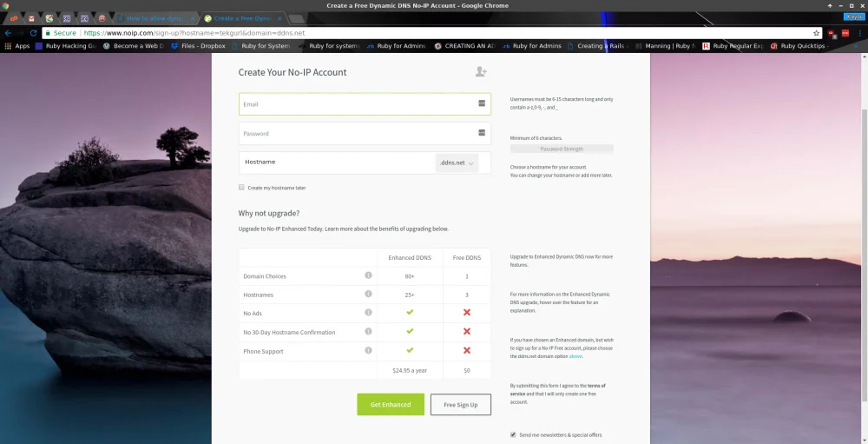The width and height of the screenshot is (868, 444).
Task: Click the Get Enhanced button
Action: click(391, 404)
